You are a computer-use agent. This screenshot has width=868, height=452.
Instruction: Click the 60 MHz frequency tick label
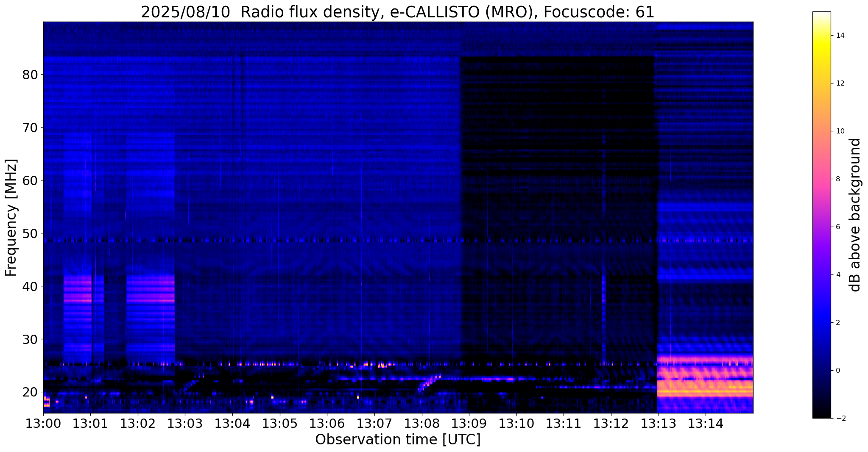pos(30,180)
